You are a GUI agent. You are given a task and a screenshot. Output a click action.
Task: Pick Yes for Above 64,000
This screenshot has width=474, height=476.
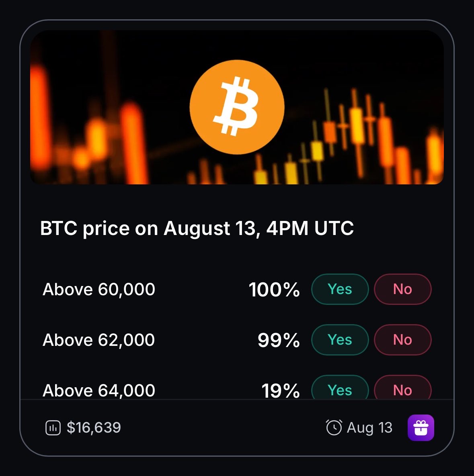pos(340,387)
